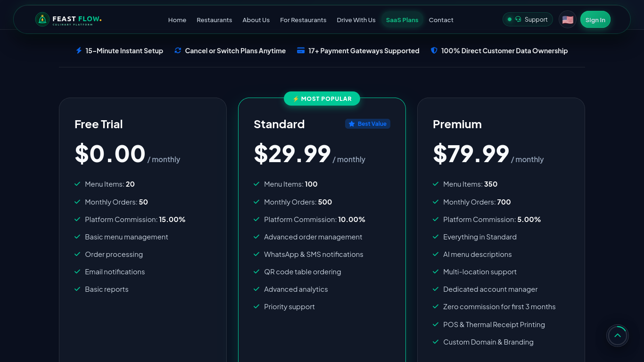
Task: Click the US flag language selector
Action: tap(568, 20)
